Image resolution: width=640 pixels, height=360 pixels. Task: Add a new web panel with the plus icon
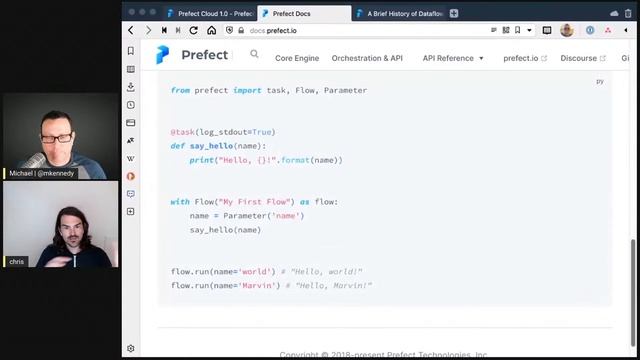[131, 211]
